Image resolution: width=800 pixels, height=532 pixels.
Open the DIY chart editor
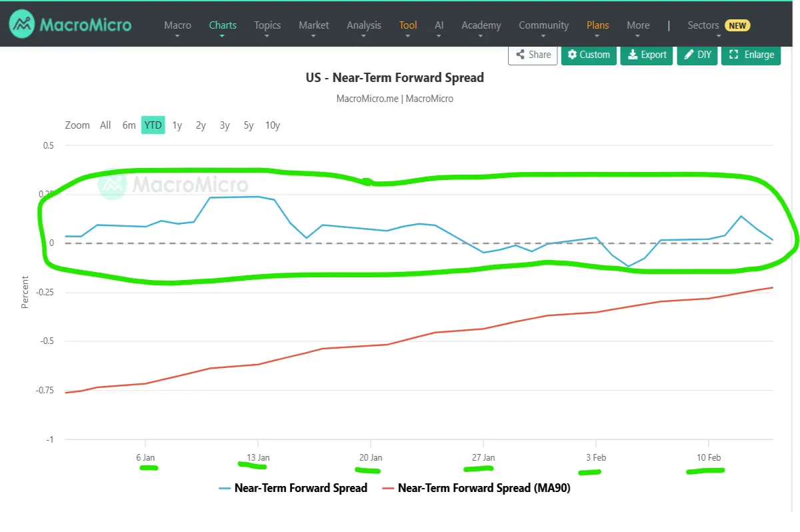point(697,55)
